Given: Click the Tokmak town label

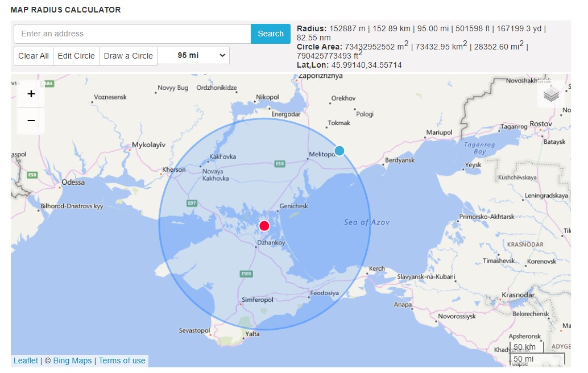Looking at the screenshot, I should coord(339,123).
